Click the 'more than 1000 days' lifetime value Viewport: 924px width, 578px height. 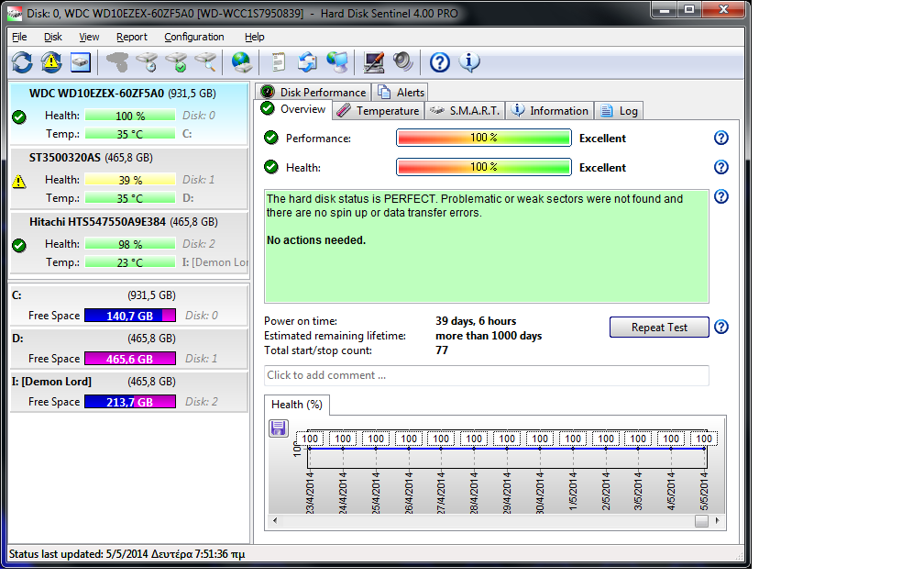tap(489, 336)
